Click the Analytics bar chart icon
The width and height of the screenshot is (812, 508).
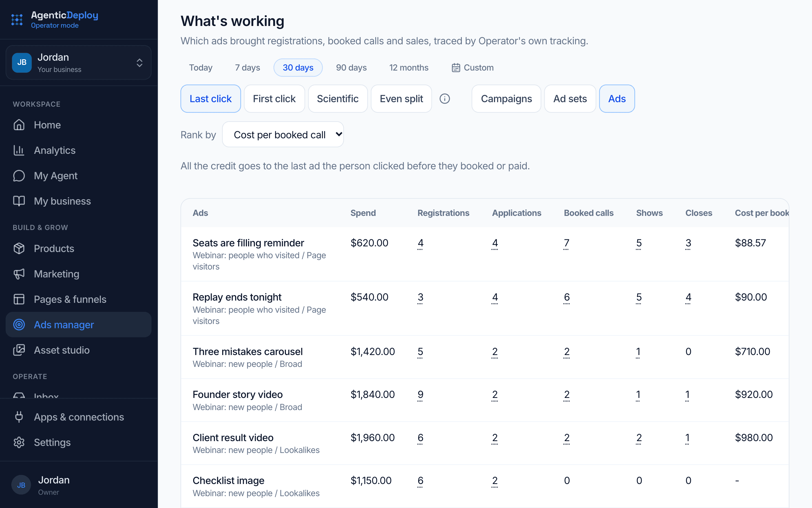tap(19, 150)
